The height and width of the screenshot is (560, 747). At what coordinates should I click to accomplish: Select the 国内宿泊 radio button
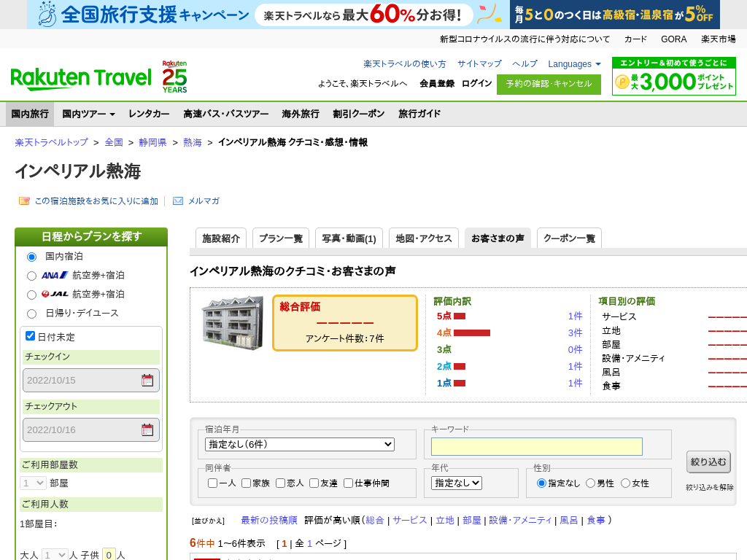tap(32, 257)
